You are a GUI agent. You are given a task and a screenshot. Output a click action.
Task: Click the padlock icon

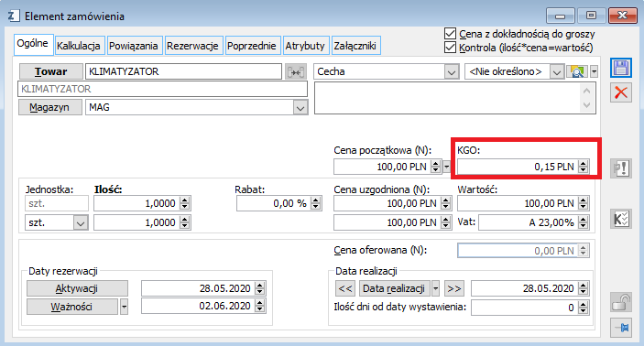pos(620,302)
